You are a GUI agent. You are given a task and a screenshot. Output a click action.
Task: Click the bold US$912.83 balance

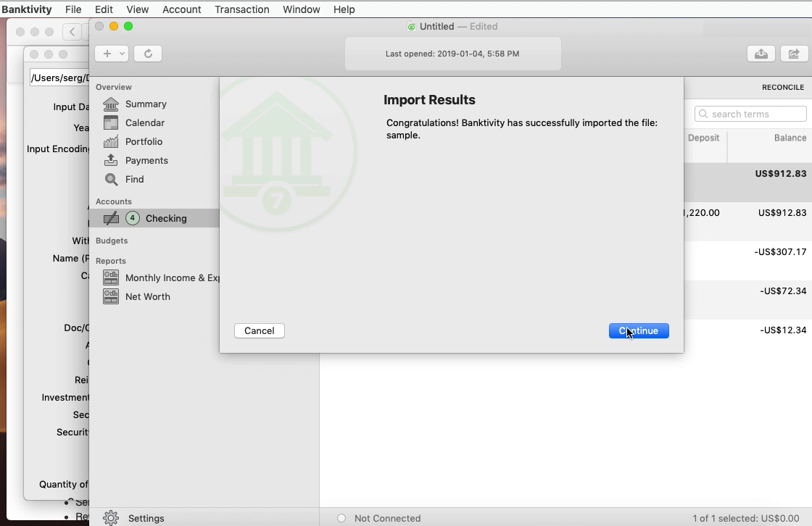[780, 174]
